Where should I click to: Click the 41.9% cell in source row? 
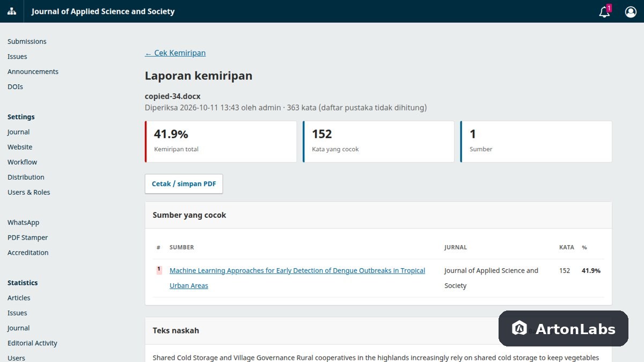(x=591, y=271)
